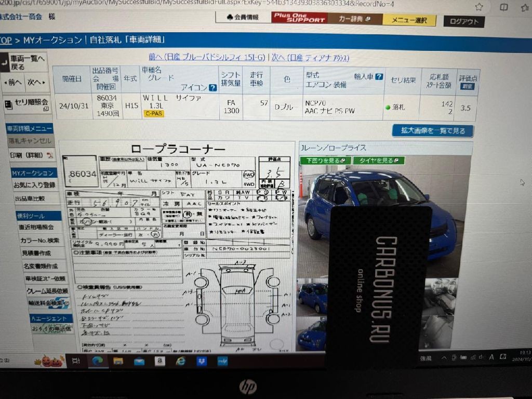Click 落札キャンセル in the sidebar
The width and height of the screenshot is (532, 399).
tap(30, 141)
